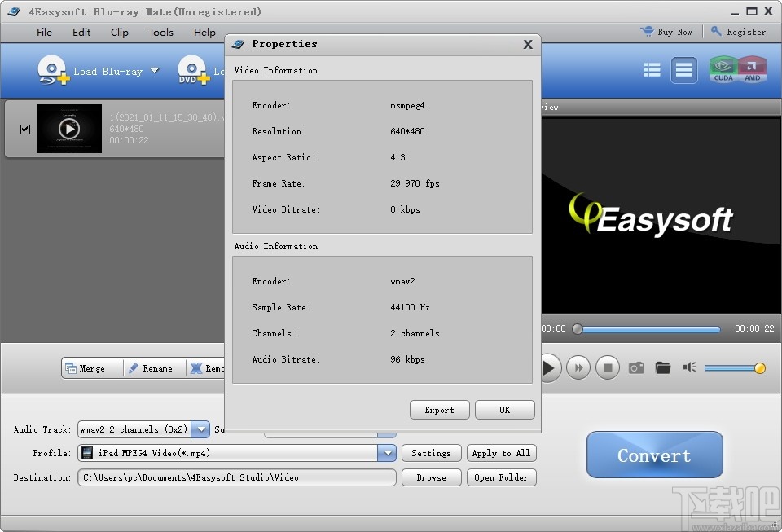This screenshot has height=532, width=782.
Task: Click the speaker volume icon
Action: (688, 367)
